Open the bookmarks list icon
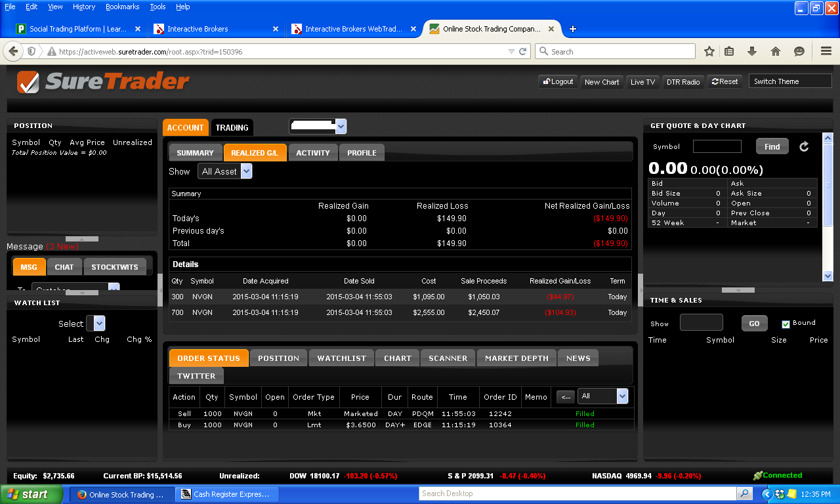 point(729,51)
